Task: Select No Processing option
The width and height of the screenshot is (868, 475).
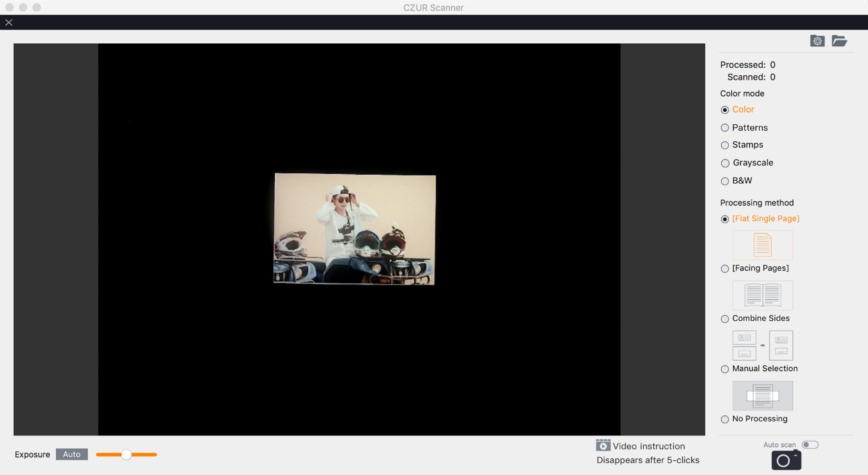Action: 725,420
